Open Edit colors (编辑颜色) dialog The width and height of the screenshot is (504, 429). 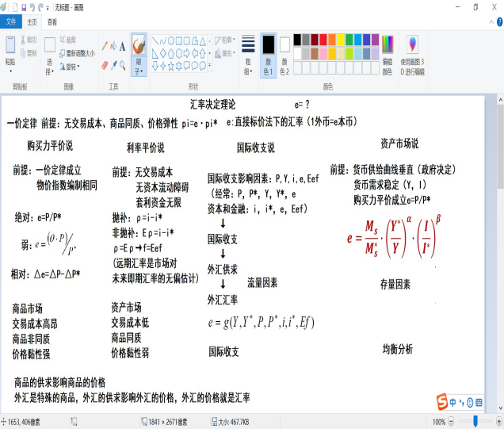(x=387, y=52)
